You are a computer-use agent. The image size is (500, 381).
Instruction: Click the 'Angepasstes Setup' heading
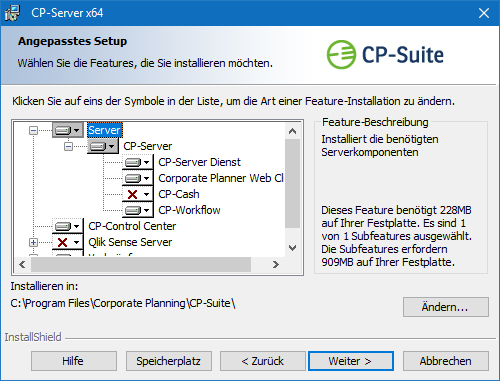point(72,41)
